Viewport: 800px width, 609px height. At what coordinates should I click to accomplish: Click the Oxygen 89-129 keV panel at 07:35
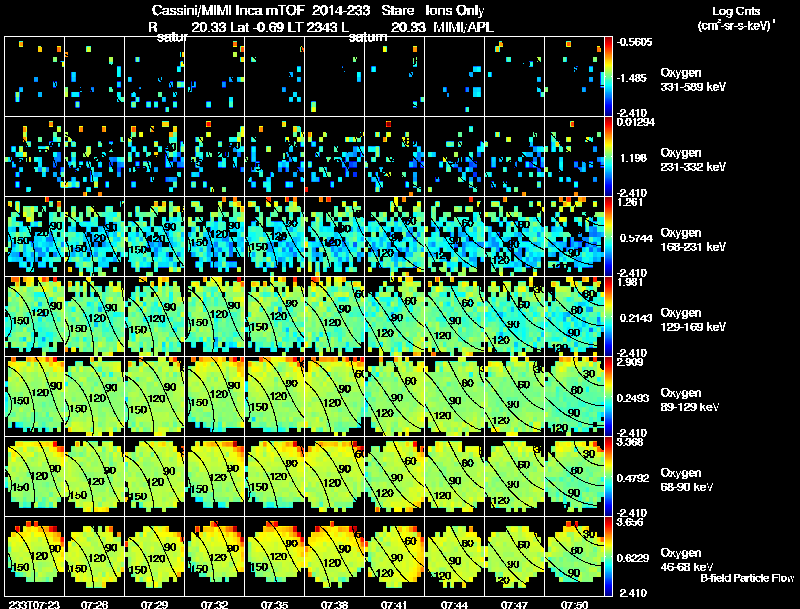(x=274, y=396)
